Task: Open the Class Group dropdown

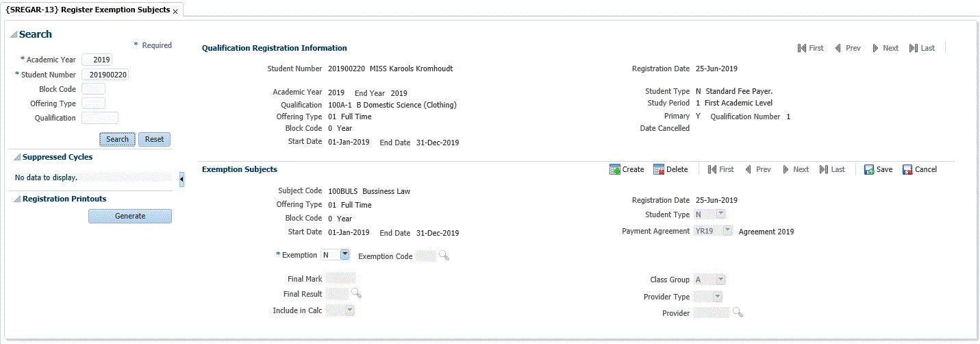Action: point(720,280)
